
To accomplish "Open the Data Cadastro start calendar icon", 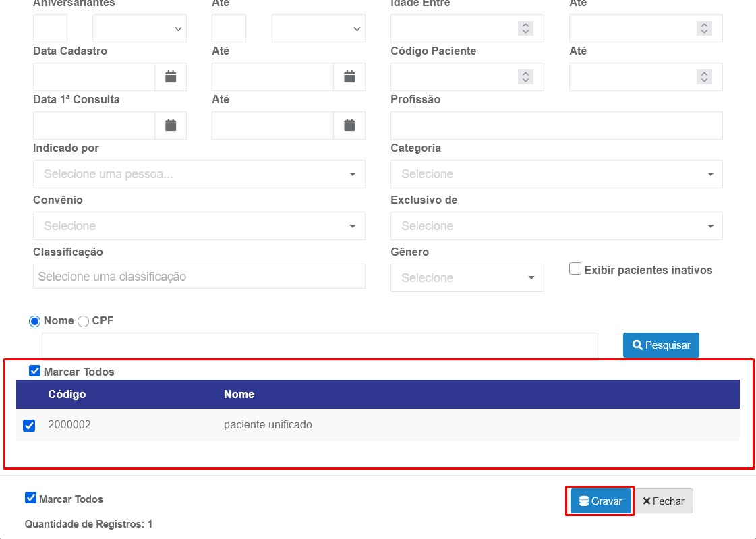I will (171, 77).
